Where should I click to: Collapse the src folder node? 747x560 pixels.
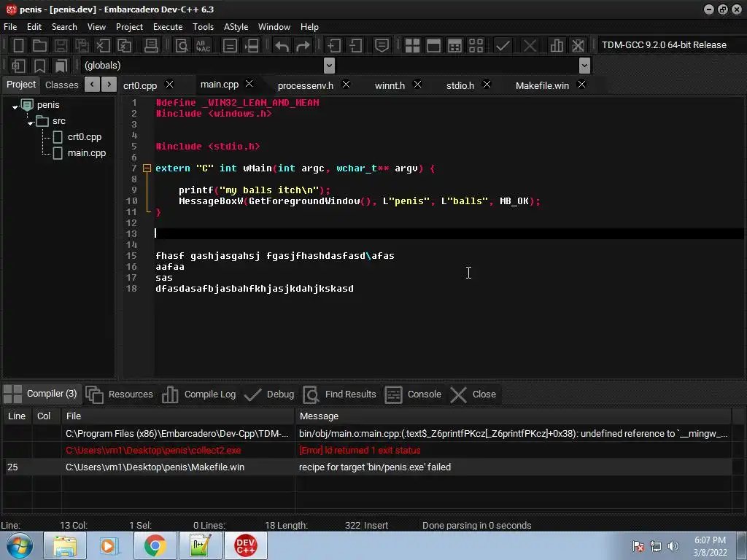(x=31, y=122)
